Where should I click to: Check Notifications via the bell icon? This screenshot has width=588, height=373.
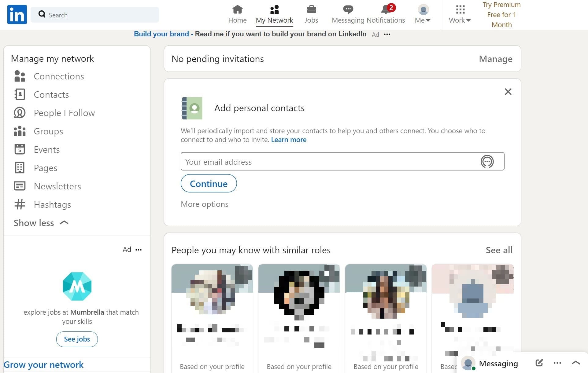(385, 9)
